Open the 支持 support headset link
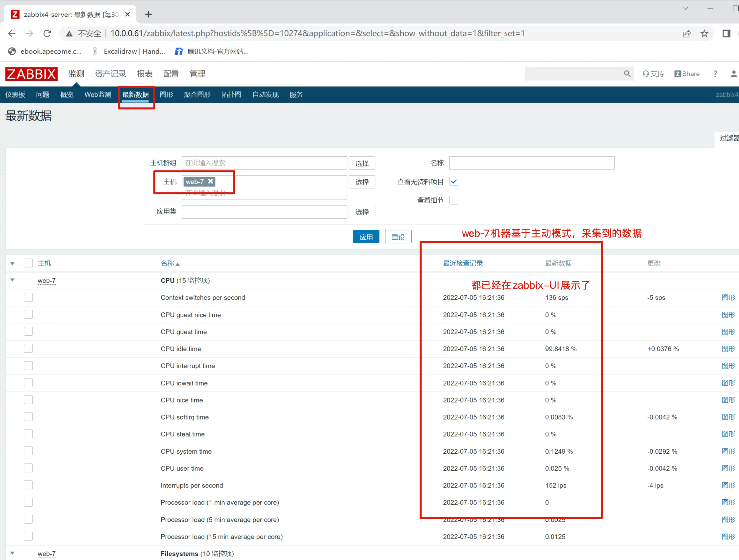Screen dimensions: 739x560 [653, 74]
